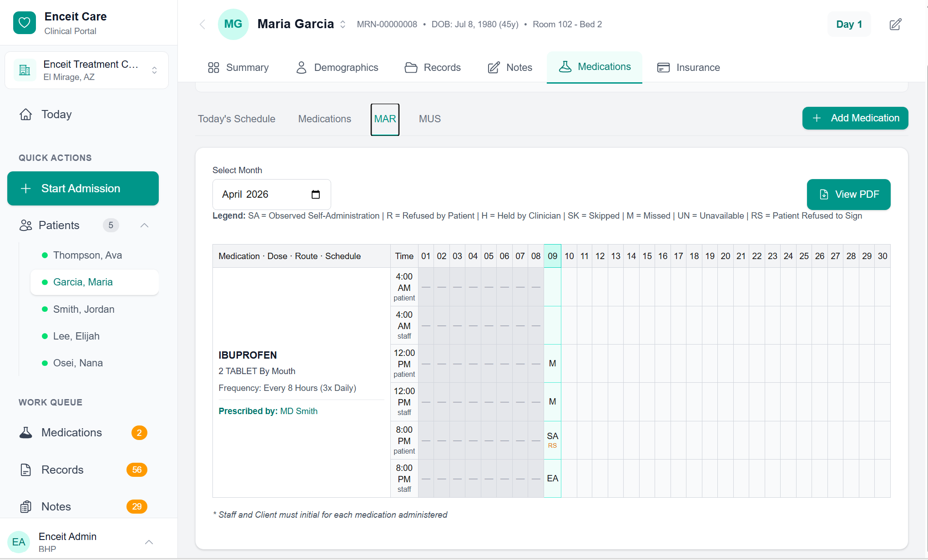Open the Demographics tab
The height and width of the screenshot is (560, 928).
(x=337, y=67)
